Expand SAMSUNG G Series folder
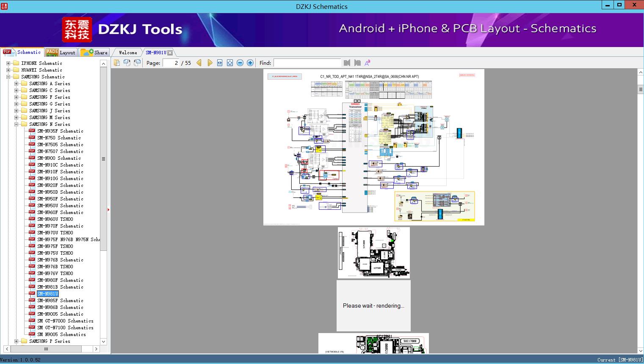 click(16, 104)
